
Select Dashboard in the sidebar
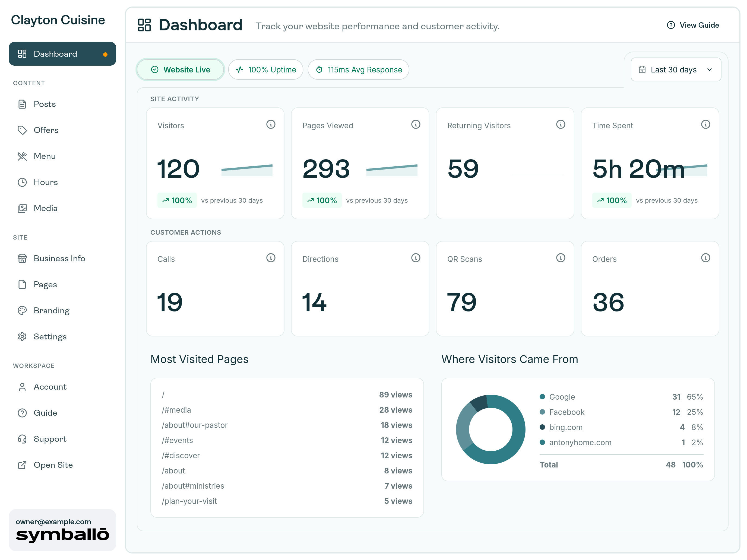pyautogui.click(x=62, y=54)
